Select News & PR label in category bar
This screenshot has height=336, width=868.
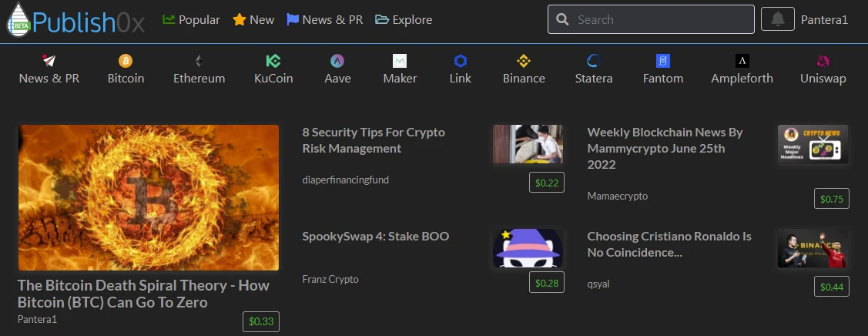click(x=49, y=78)
